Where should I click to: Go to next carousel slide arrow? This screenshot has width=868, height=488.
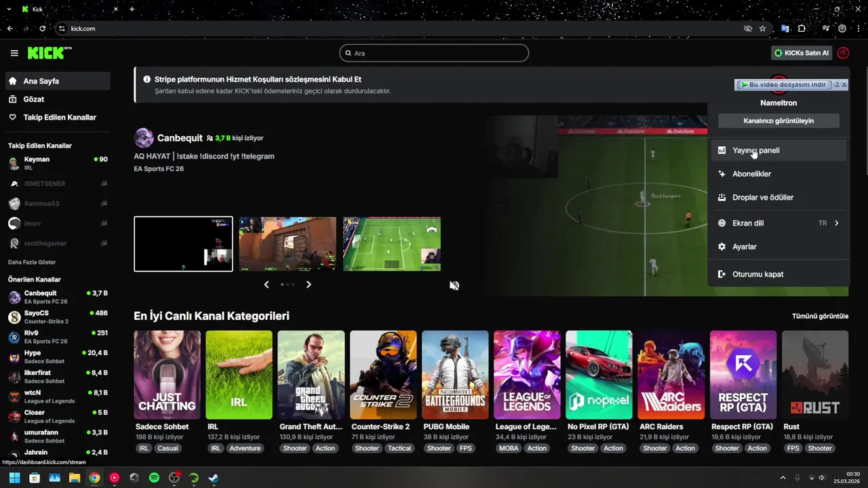[309, 285]
